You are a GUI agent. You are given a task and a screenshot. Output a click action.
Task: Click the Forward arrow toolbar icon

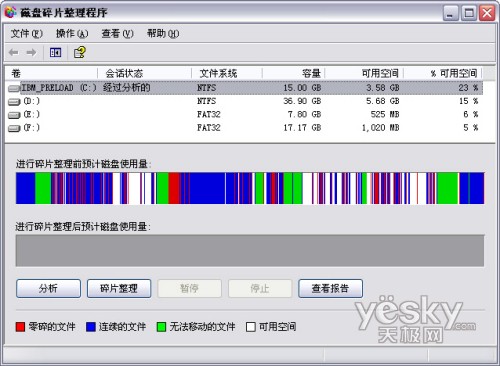coord(31,52)
